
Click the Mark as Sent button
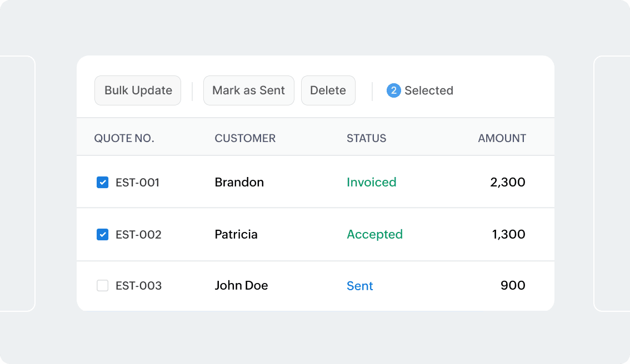click(x=248, y=90)
